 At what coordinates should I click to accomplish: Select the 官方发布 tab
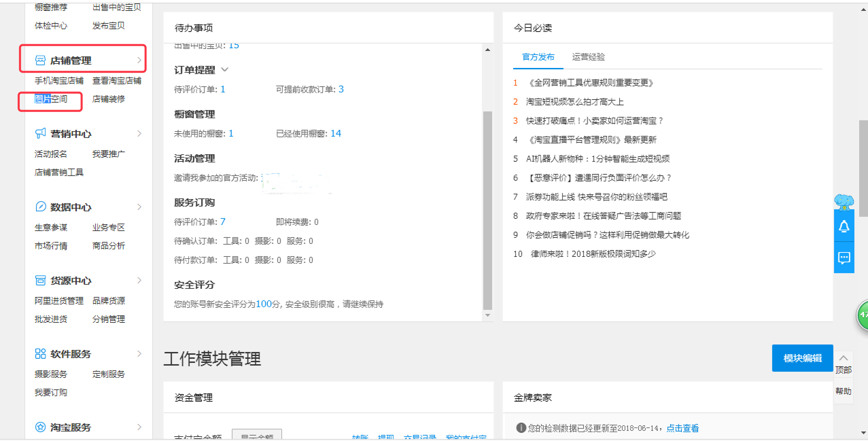coord(538,57)
